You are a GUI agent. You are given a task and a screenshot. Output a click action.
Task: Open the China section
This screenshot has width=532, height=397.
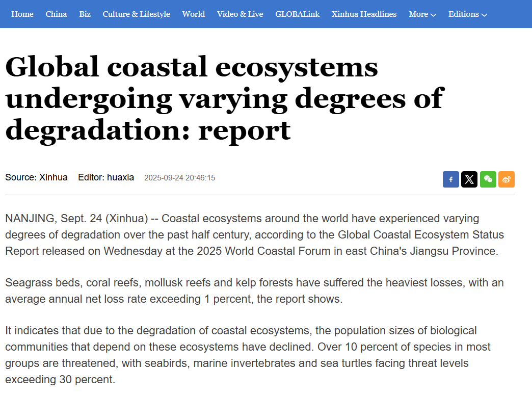tap(56, 14)
